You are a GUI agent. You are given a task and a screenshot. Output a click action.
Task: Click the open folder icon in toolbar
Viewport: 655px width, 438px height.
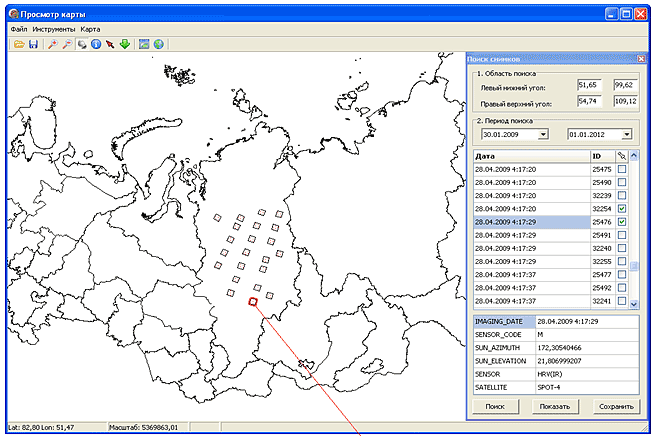[18, 45]
